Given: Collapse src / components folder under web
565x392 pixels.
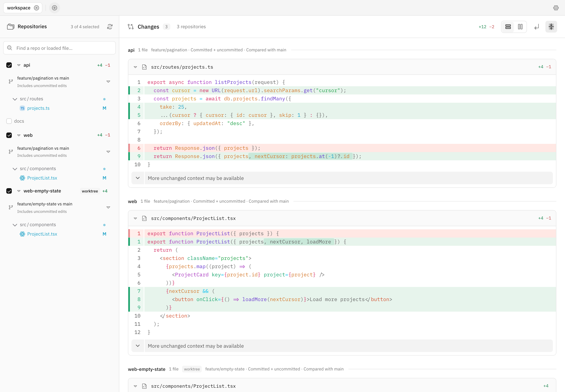Looking at the screenshot, I should pos(15,169).
